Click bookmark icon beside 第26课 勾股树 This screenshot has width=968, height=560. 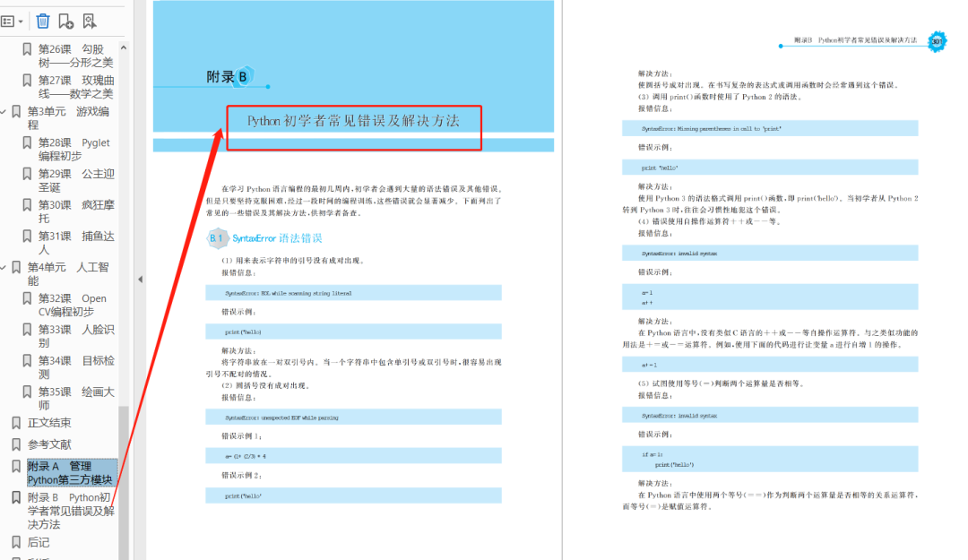[27, 48]
